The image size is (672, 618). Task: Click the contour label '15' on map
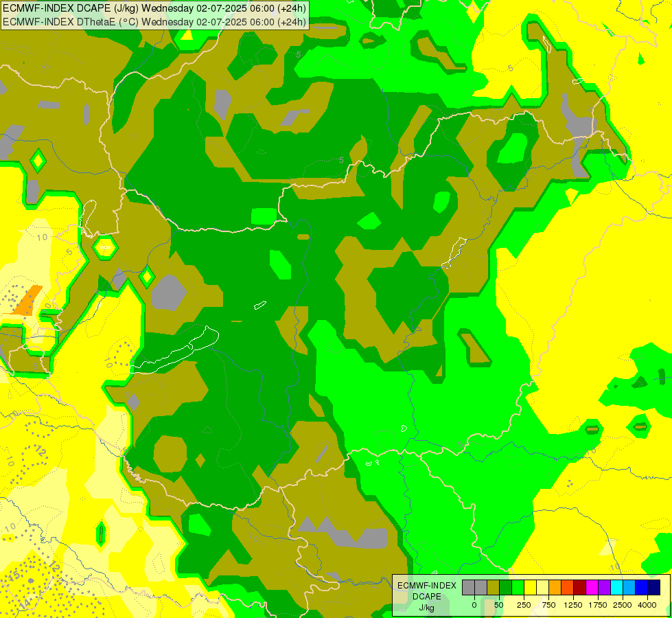click(x=14, y=575)
